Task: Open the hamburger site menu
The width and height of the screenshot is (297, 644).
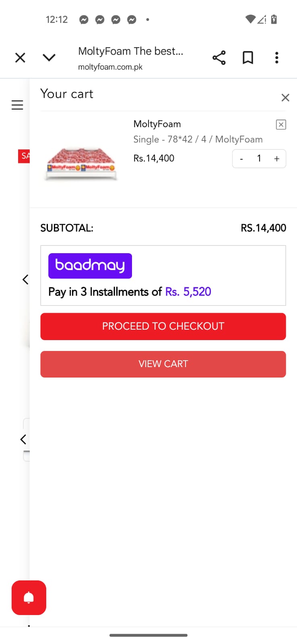Action: tap(17, 105)
